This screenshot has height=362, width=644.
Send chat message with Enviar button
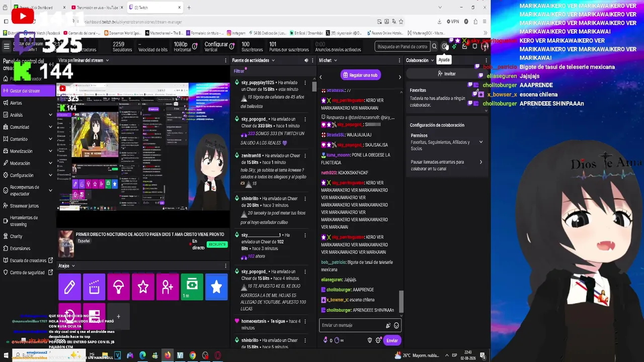point(392,340)
